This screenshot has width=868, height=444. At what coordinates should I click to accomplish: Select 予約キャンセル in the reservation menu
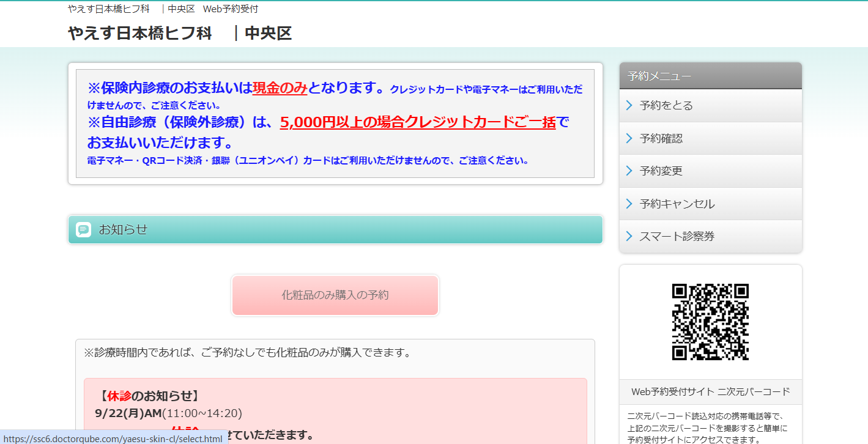coord(677,204)
